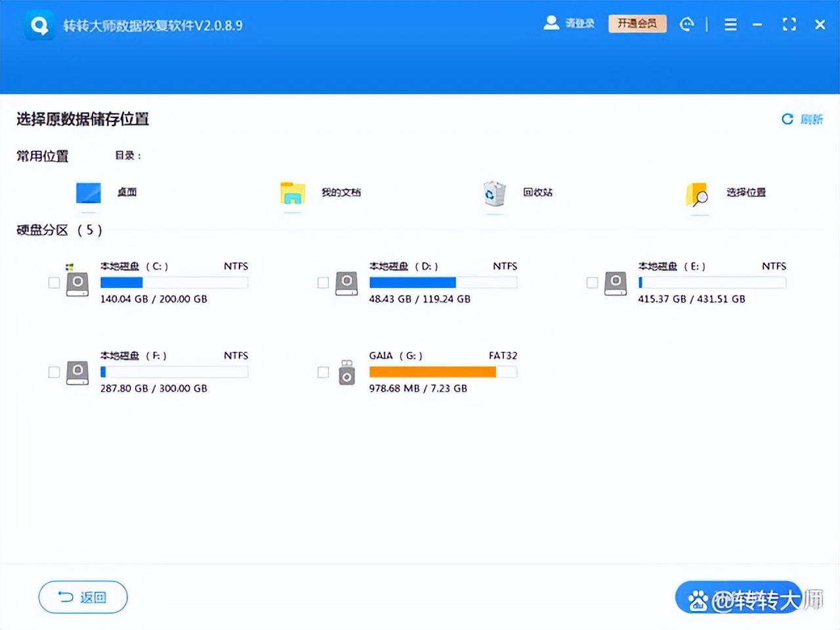The image size is (840, 630).
Task: Click the F: drive disk icon
Action: click(x=77, y=372)
